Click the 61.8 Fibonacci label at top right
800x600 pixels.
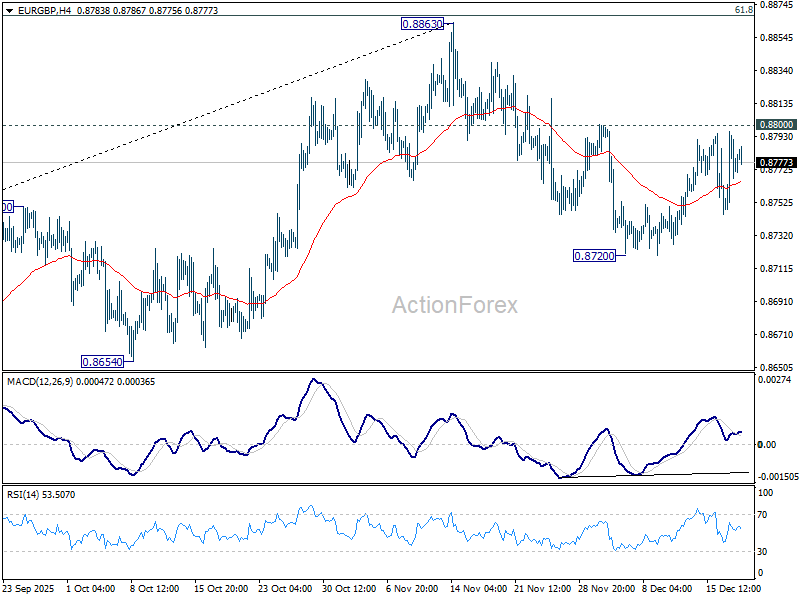(x=743, y=9)
